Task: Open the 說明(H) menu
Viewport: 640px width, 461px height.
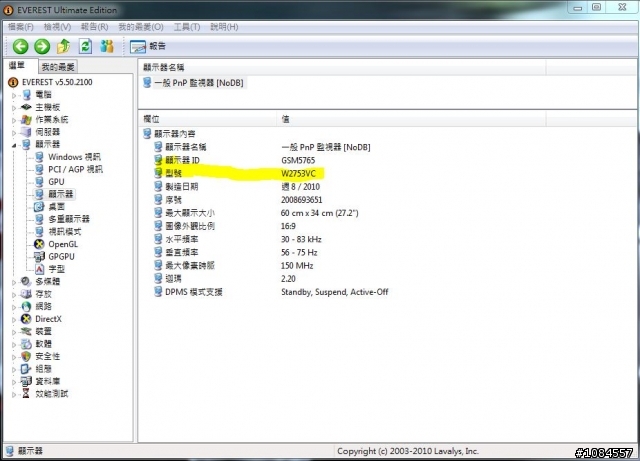Action: pos(224,27)
